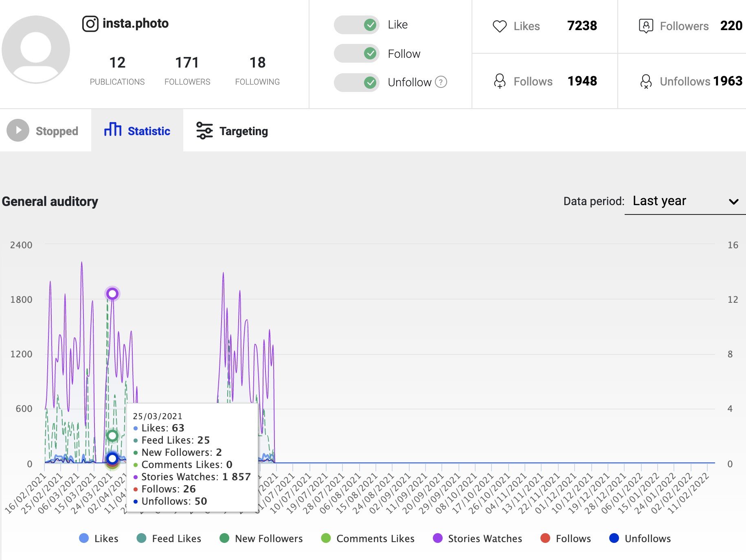The image size is (746, 560).
Task: Toggle the Follows series red legend dot
Action: (545, 538)
